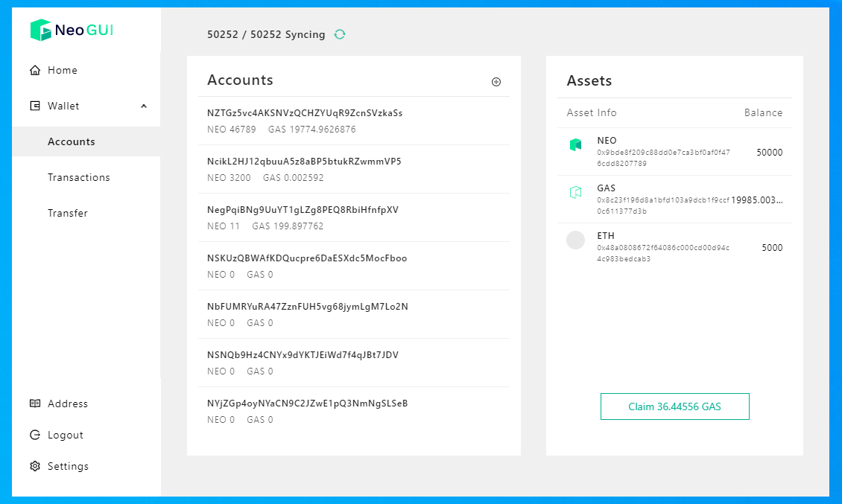Open account NegPqiBNg9UuYT1gLZg8PEQ8RbiHfnfpXV
Viewport: 842px width, 504px height.
click(303, 210)
